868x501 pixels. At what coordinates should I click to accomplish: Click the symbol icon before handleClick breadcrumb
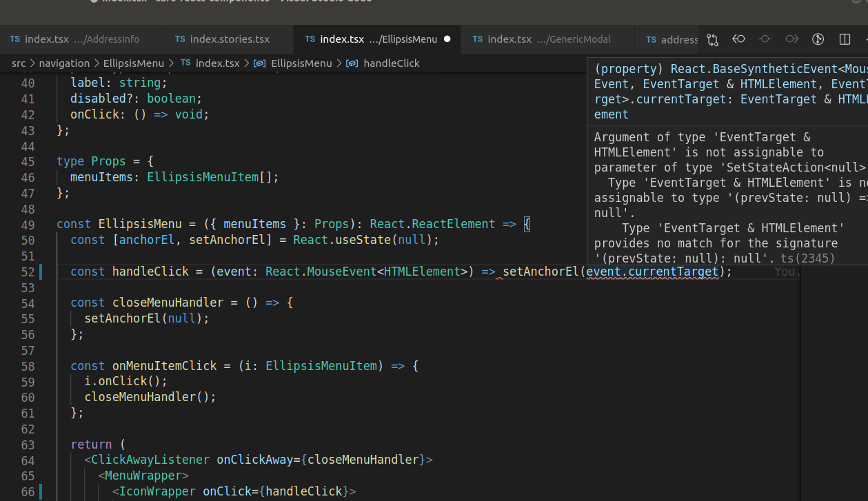[352, 63]
